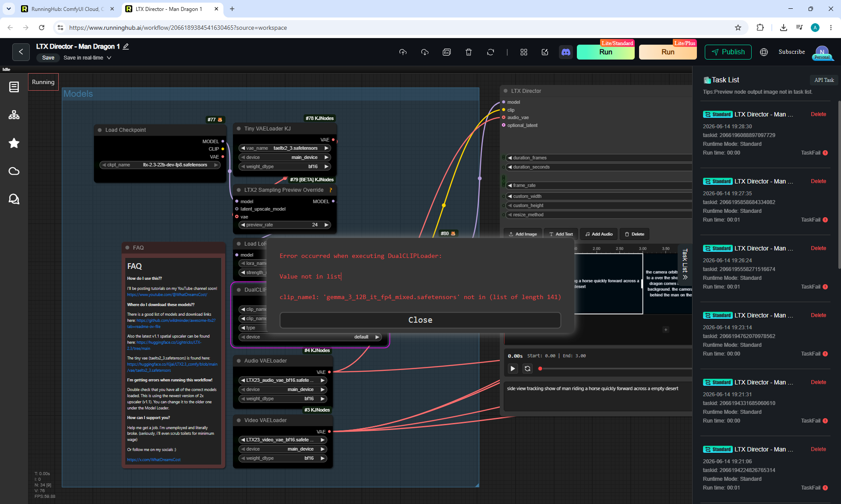Image resolution: width=841 pixels, height=504 pixels.
Task: Open the Save in real-time dropdown
Action: (88, 58)
